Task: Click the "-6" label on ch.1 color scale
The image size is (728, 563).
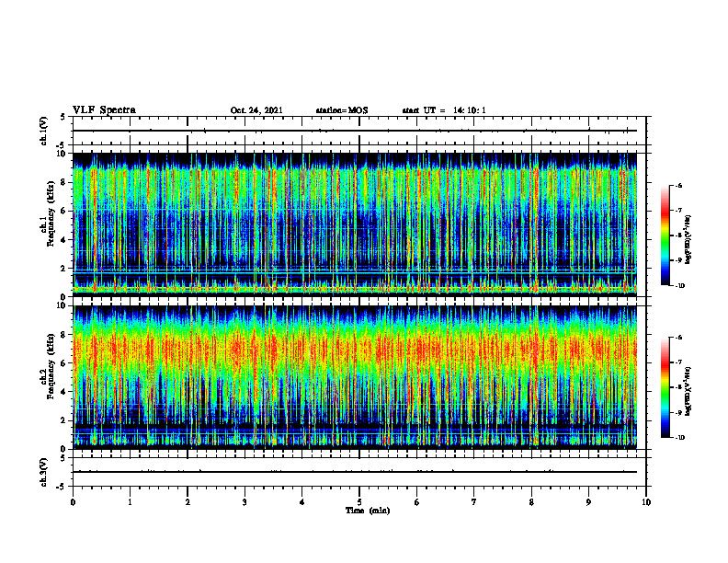Action: click(x=678, y=186)
